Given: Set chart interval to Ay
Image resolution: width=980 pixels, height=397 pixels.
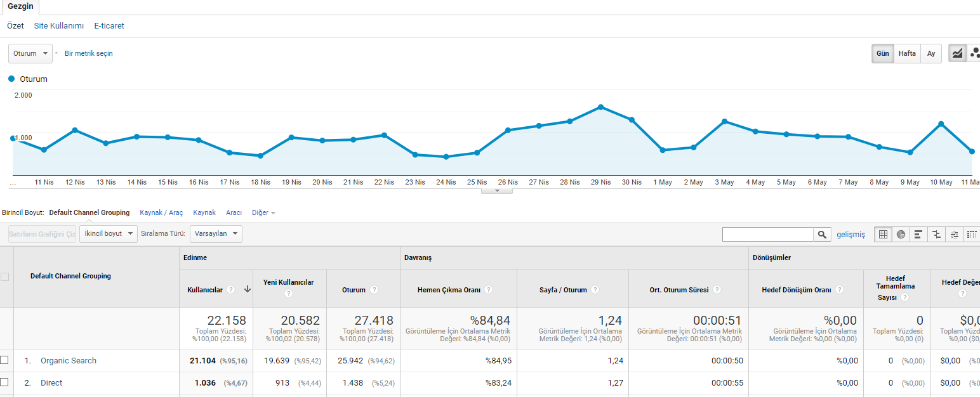Looking at the screenshot, I should (931, 54).
